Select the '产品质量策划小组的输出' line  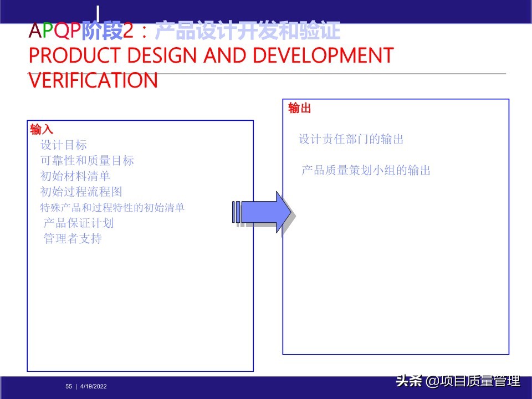pyautogui.click(x=366, y=170)
